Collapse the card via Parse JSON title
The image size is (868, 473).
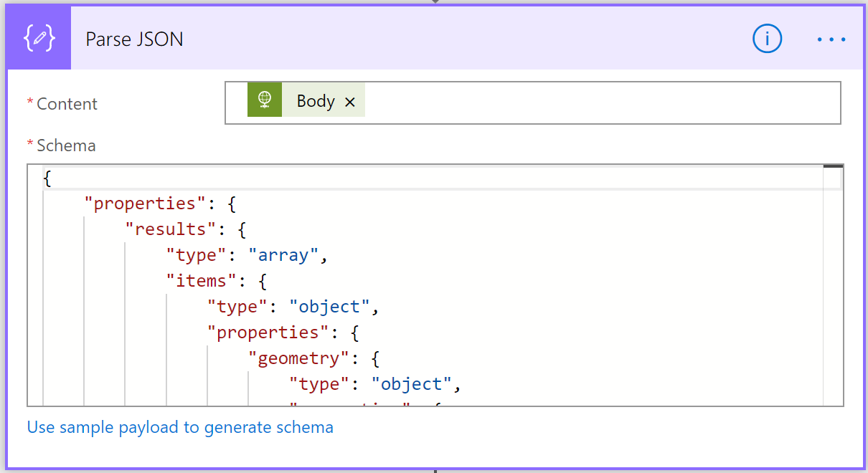point(134,39)
